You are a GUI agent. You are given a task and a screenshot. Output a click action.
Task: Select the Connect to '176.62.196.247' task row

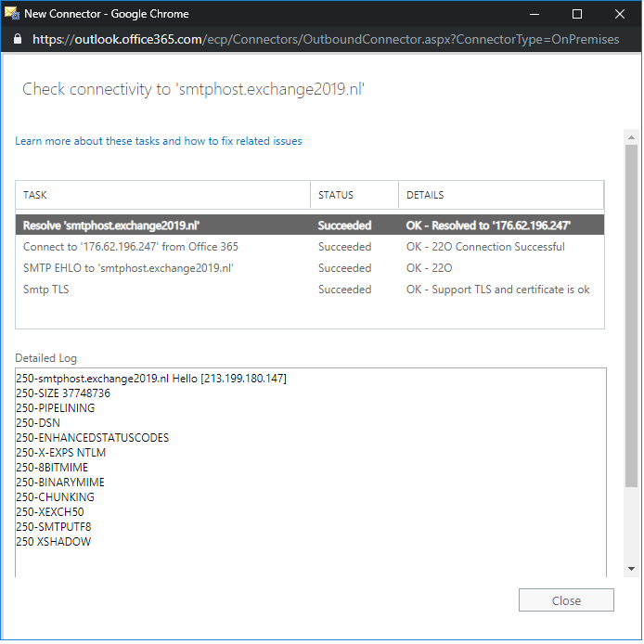(x=130, y=247)
